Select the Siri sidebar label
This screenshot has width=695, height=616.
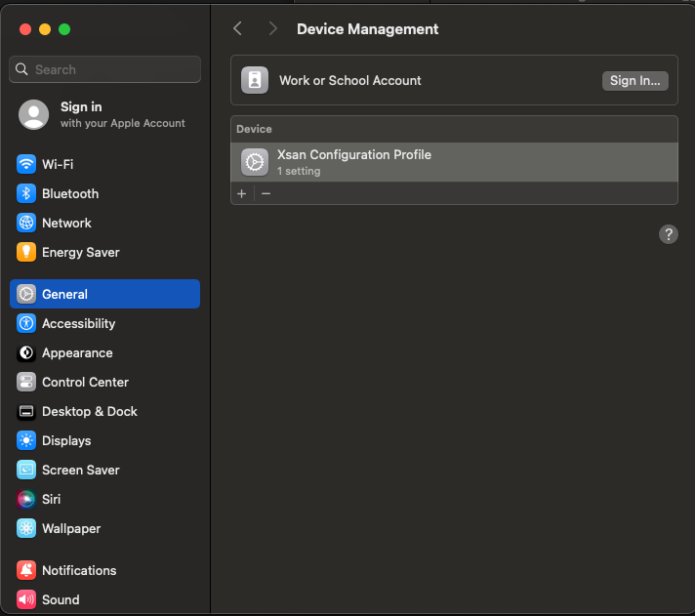click(x=52, y=499)
